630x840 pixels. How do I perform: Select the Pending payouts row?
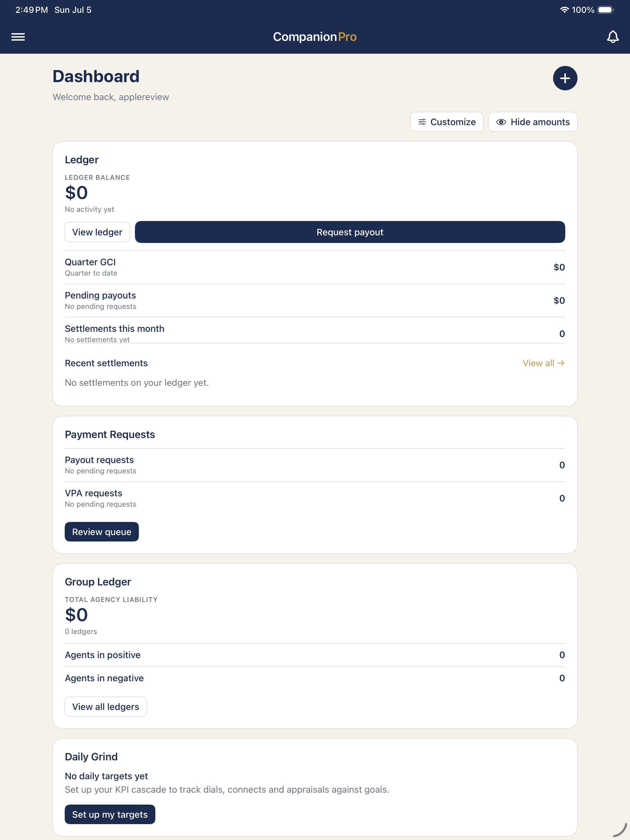point(315,300)
